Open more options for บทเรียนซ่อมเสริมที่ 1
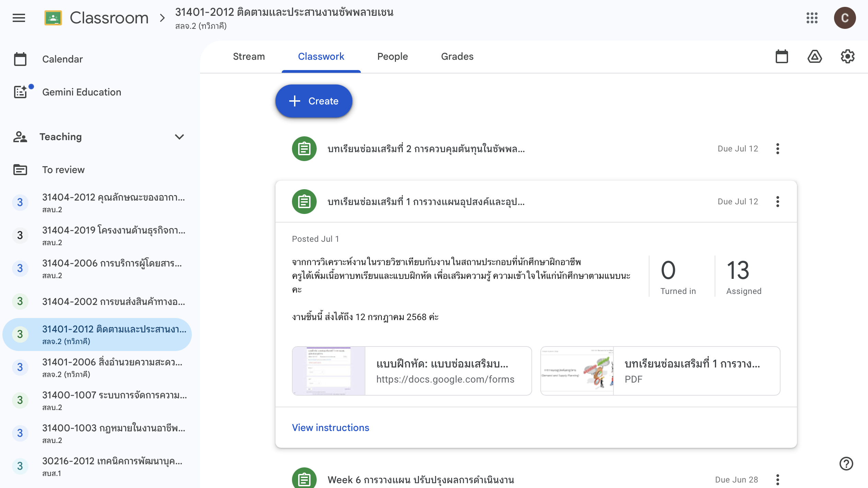 tap(778, 202)
